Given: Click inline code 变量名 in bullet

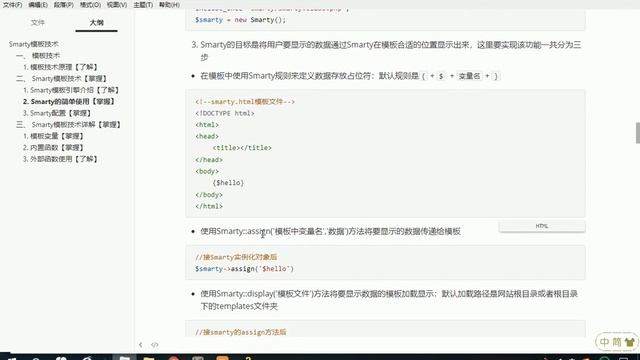Looking at the screenshot, I should (469, 76).
